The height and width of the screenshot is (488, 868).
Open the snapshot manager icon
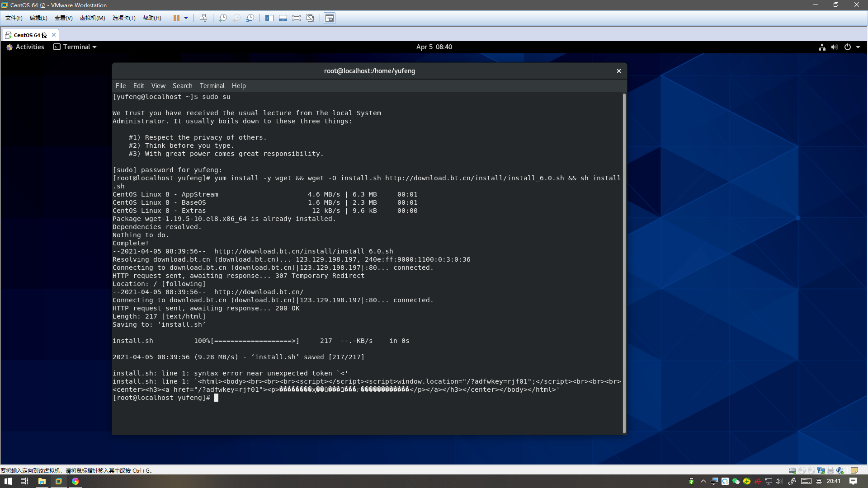tap(250, 18)
